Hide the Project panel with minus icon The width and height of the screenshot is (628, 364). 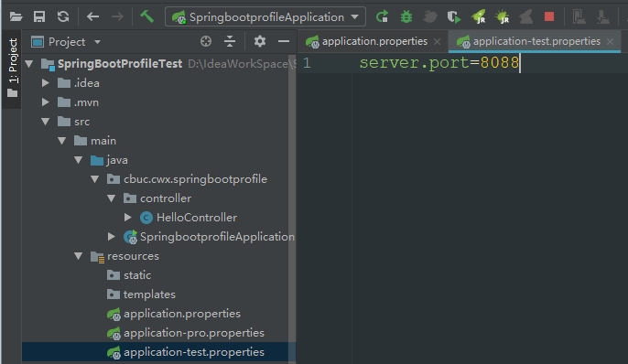284,41
